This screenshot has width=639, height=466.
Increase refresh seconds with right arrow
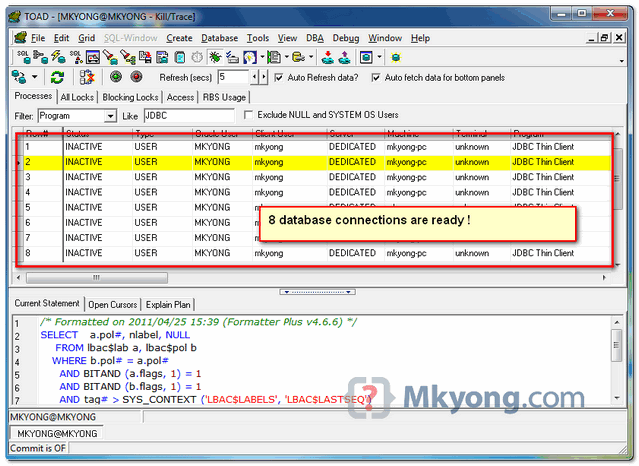(x=263, y=77)
